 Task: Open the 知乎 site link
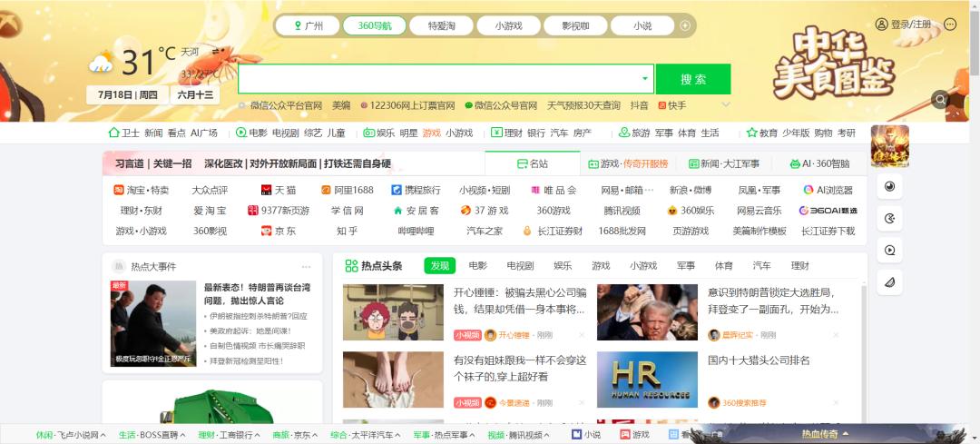[347, 231]
